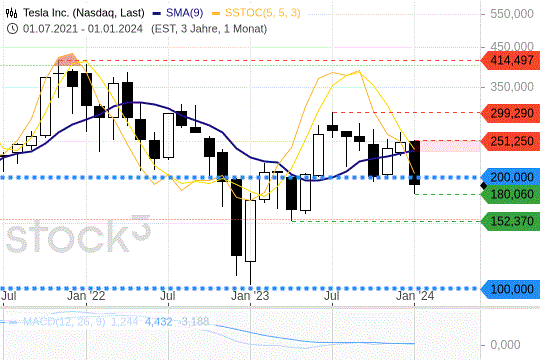Select the green 180,060 price label
540x360 pixels.
pyautogui.click(x=511, y=194)
